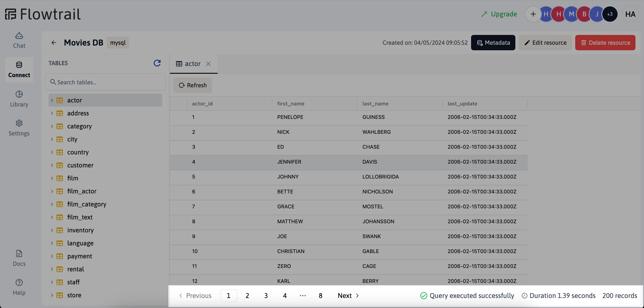Expand the rental table node
The width and height of the screenshot is (644, 308).
pos(52,269)
